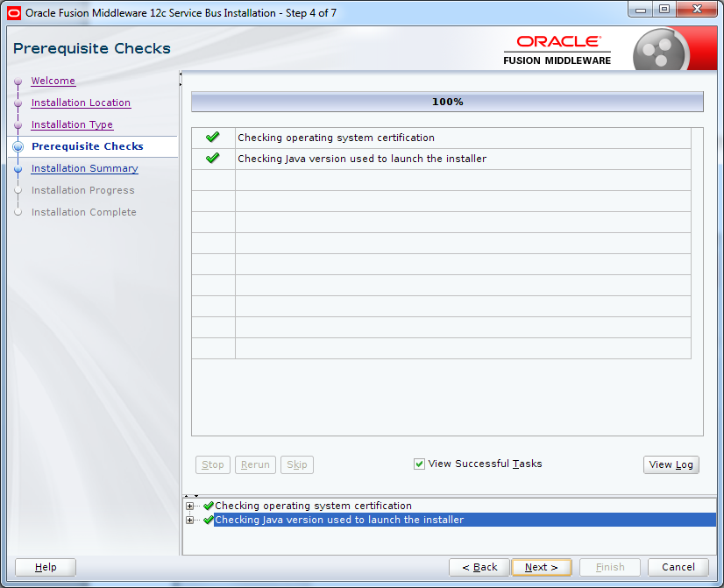Screen dimensions: 724x588
Task: Click the Installation Location step bullet
Action: pyautogui.click(x=18, y=103)
